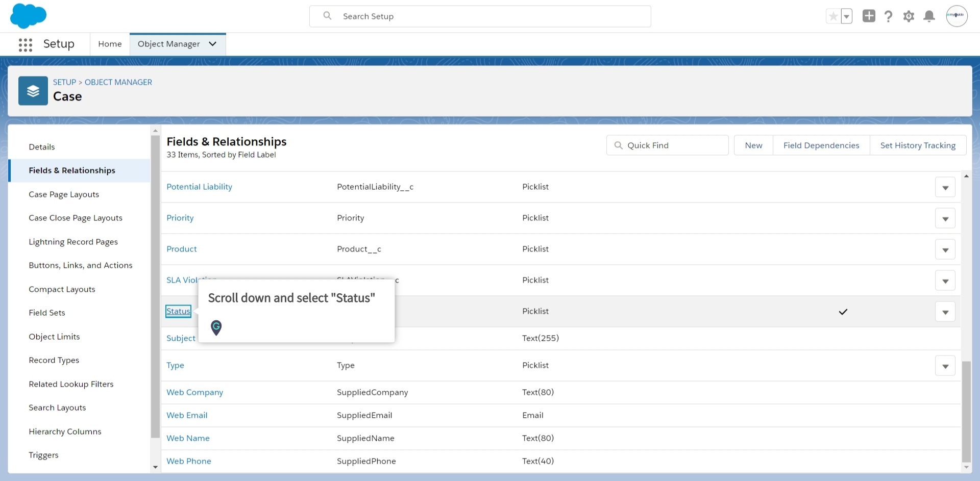Screen dimensions: 980x481
Task: Open Search Layouts
Action: point(57,408)
